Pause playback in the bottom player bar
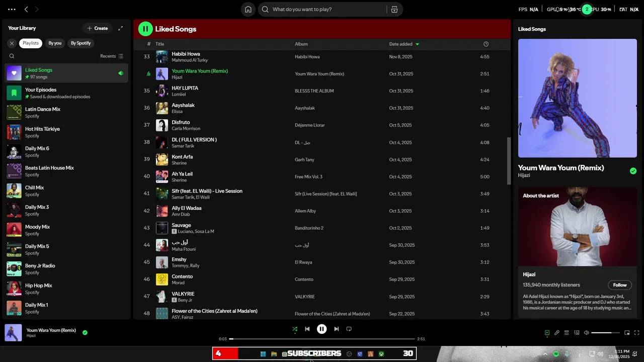Image resolution: width=644 pixels, height=362 pixels. click(x=322, y=329)
